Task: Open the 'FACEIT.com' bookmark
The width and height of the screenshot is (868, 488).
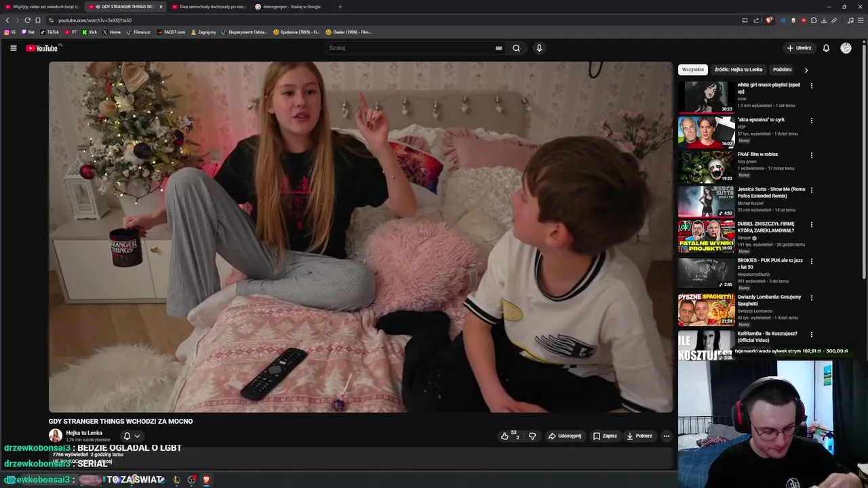Action: (171, 32)
